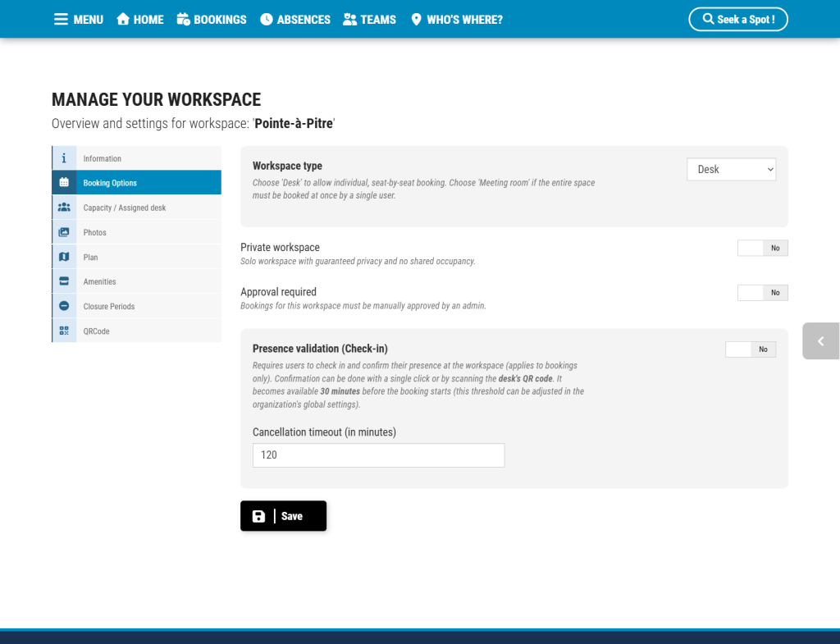Expand the side panel with left chevron
The height and width of the screenshot is (644, 840).
click(820, 340)
